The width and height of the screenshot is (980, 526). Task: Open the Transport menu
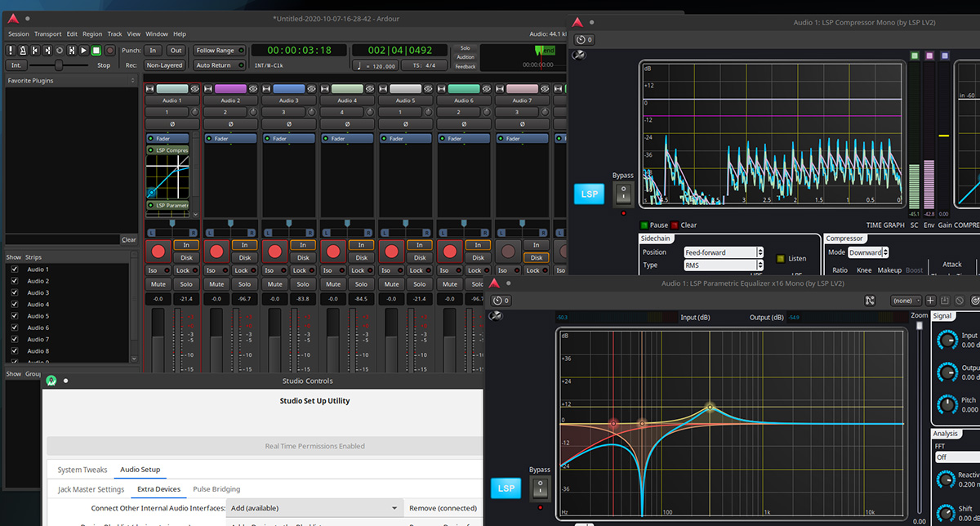(x=47, y=34)
